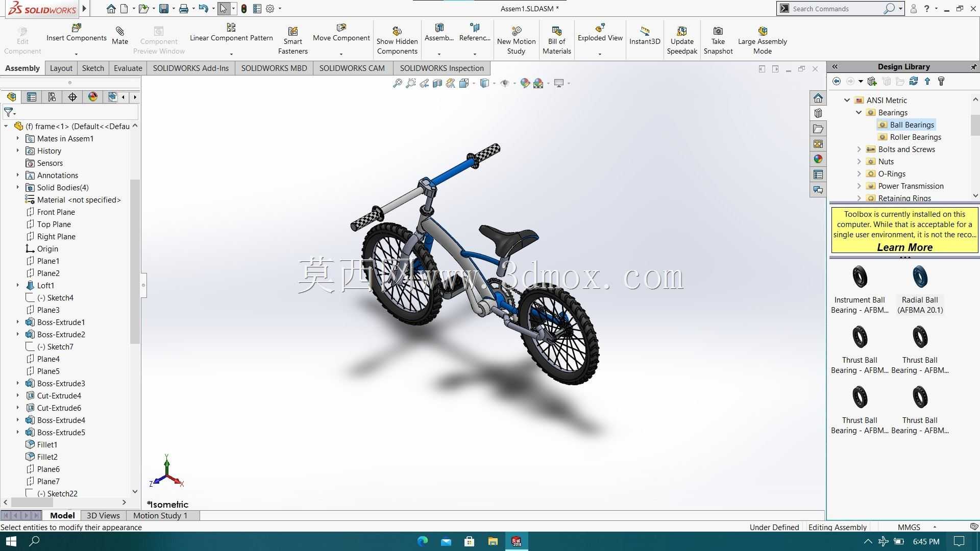Image resolution: width=980 pixels, height=551 pixels.
Task: Open the SOLIDWORKS Add-Ins tab
Action: click(x=191, y=68)
